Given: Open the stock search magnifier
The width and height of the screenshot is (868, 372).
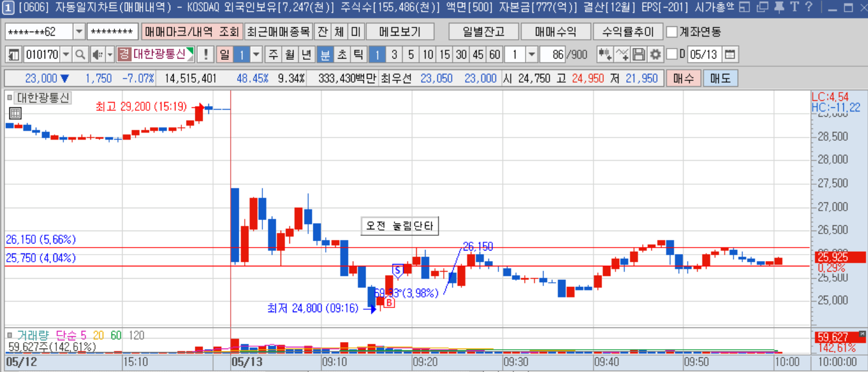Looking at the screenshot, I should (x=80, y=55).
